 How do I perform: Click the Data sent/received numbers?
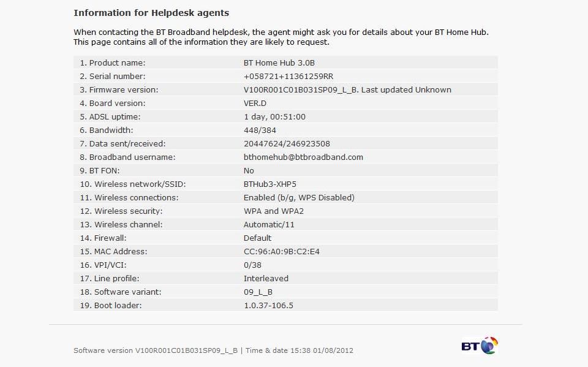point(287,144)
